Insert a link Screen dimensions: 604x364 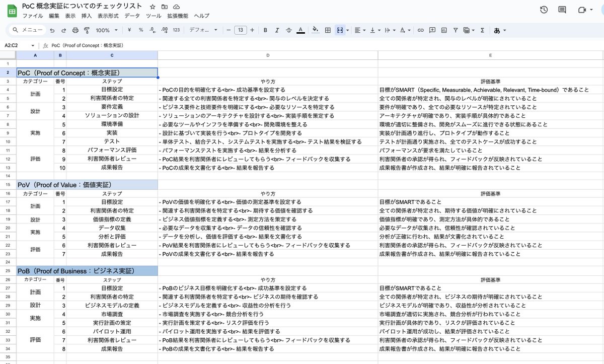tap(421, 30)
